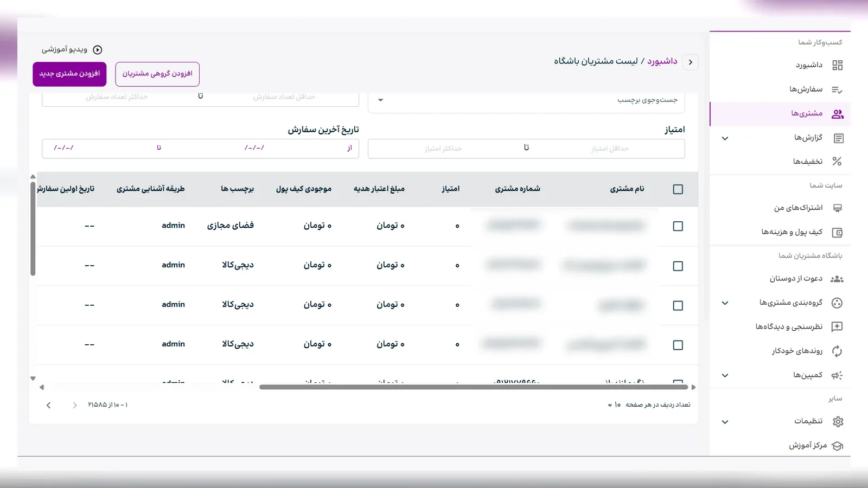
Task: Click the حداقل امتیاز input field
Action: pyautogui.click(x=610, y=149)
